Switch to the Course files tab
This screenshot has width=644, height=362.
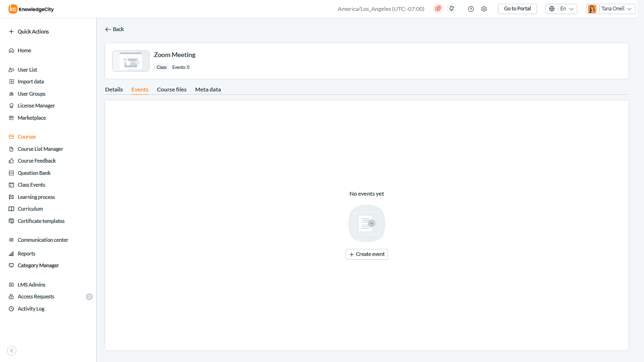172,90
